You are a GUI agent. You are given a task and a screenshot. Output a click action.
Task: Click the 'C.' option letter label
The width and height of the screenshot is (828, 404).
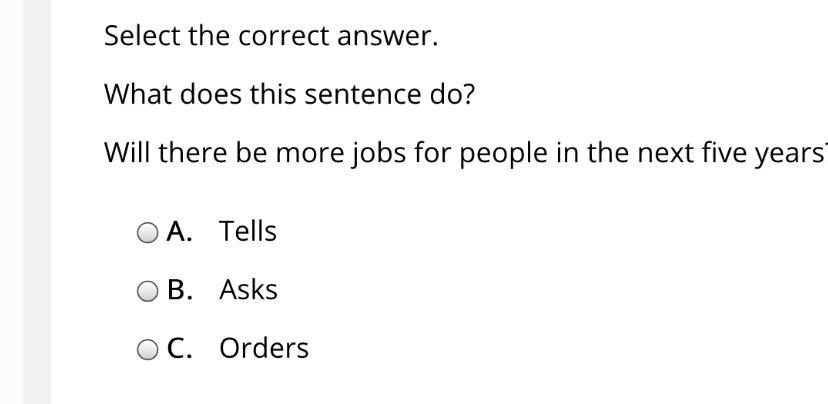(180, 349)
